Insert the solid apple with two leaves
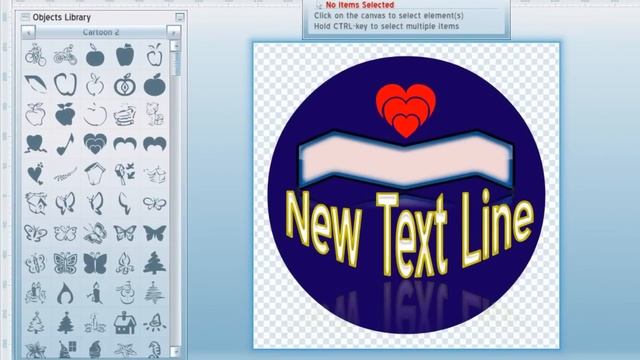Image resolution: width=640 pixels, height=360 pixels. point(65,114)
